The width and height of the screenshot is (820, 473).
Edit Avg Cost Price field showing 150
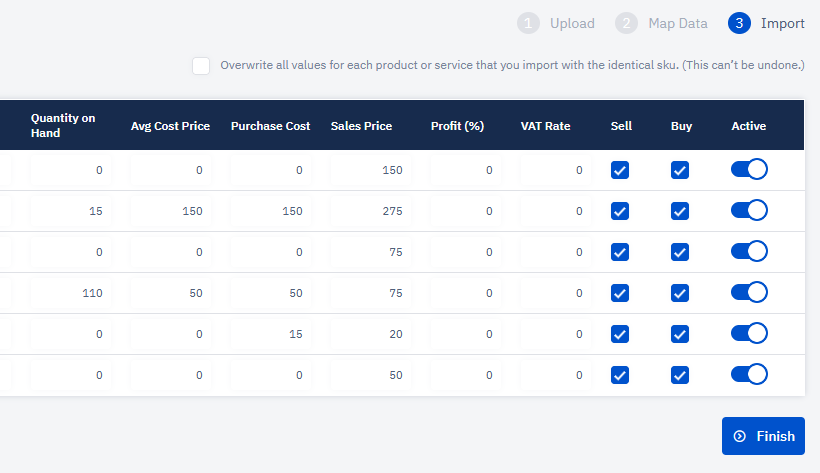tap(170, 211)
